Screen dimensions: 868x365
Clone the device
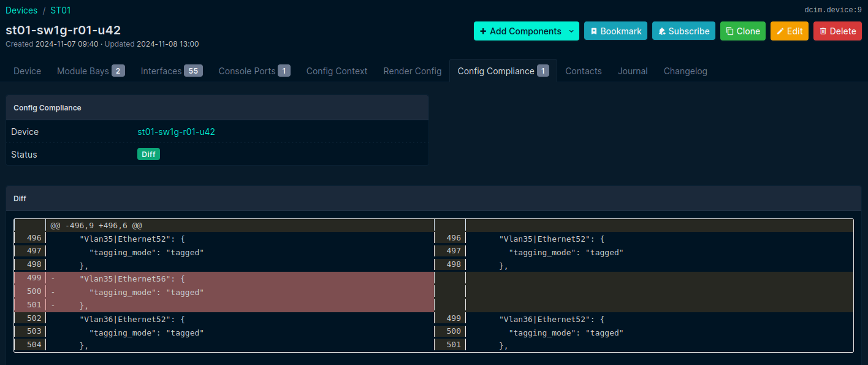coord(742,31)
